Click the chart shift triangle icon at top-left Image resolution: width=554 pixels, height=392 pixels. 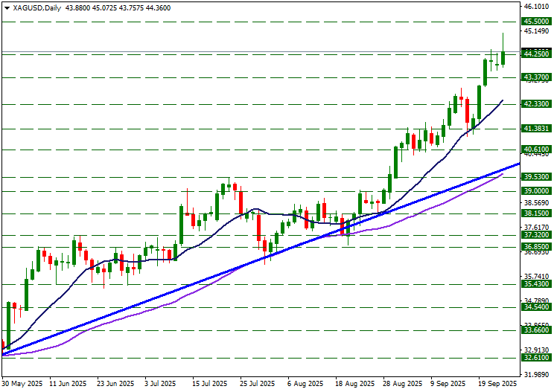(5, 7)
